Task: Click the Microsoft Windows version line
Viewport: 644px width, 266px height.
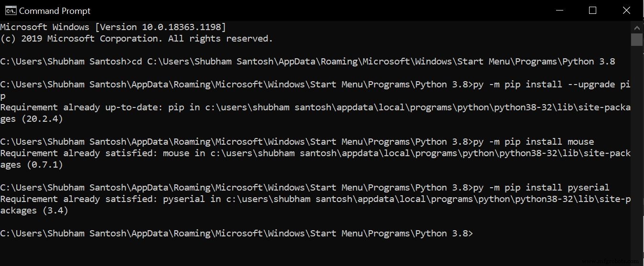Action: click(x=113, y=27)
